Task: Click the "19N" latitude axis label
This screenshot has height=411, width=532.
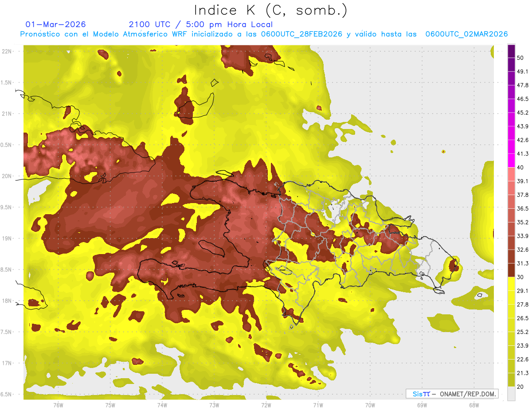Action: click(7, 239)
